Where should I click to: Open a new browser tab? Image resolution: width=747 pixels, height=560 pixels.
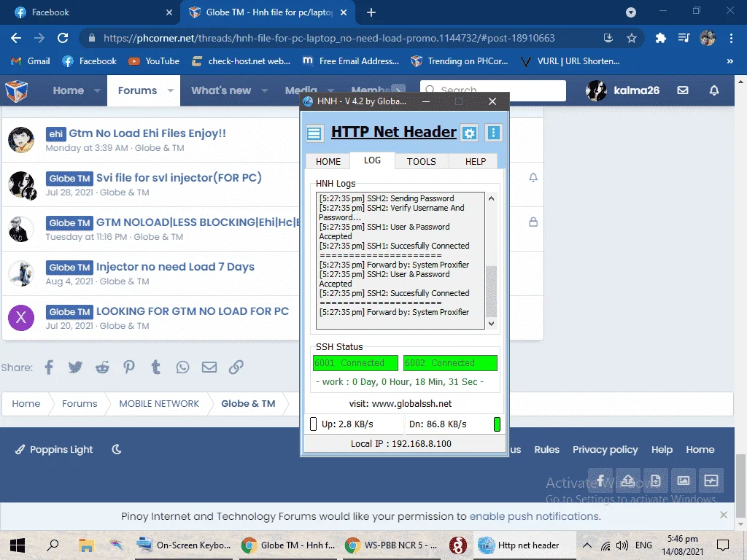371,13
